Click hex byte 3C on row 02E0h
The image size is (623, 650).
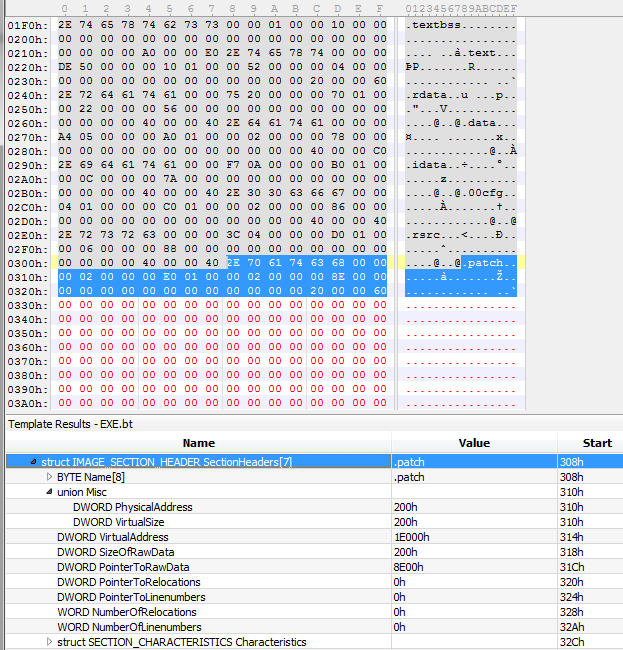(x=233, y=235)
